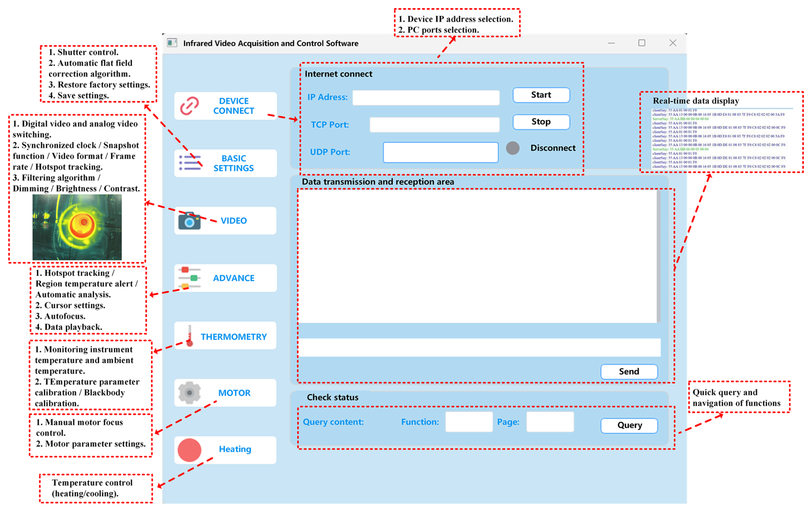
Task: Click into the TCP Port field
Action: point(434,125)
